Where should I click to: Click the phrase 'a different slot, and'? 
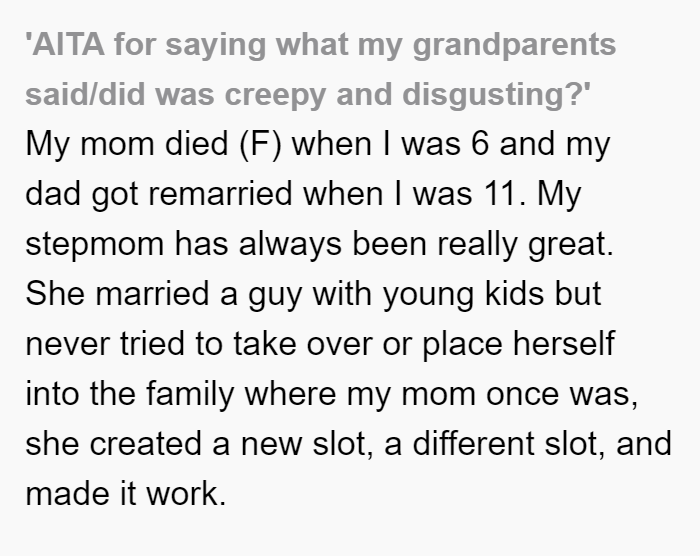pyautogui.click(x=528, y=444)
